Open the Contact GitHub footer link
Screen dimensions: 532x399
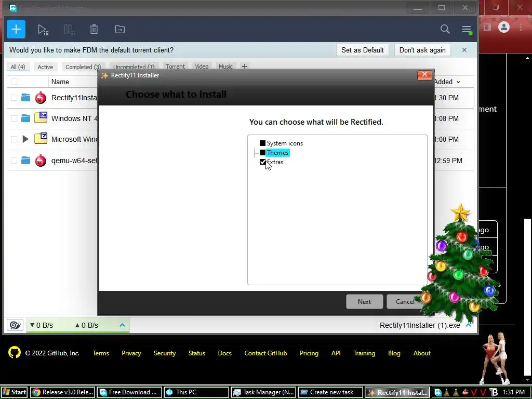[x=265, y=353]
